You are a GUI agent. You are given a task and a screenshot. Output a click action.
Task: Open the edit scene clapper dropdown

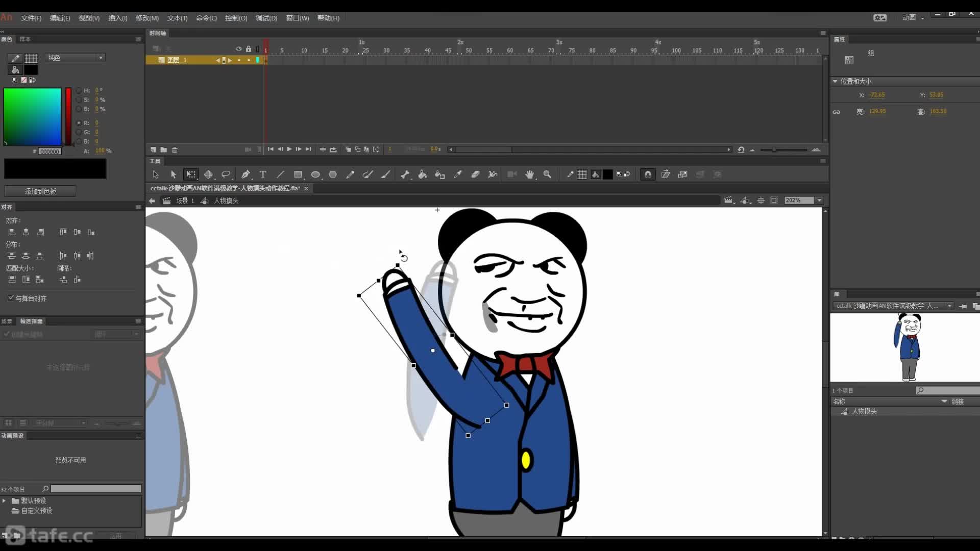pyautogui.click(x=730, y=201)
